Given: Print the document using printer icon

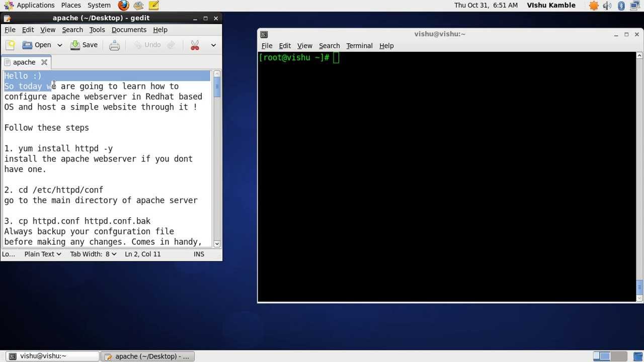Looking at the screenshot, I should tap(115, 45).
